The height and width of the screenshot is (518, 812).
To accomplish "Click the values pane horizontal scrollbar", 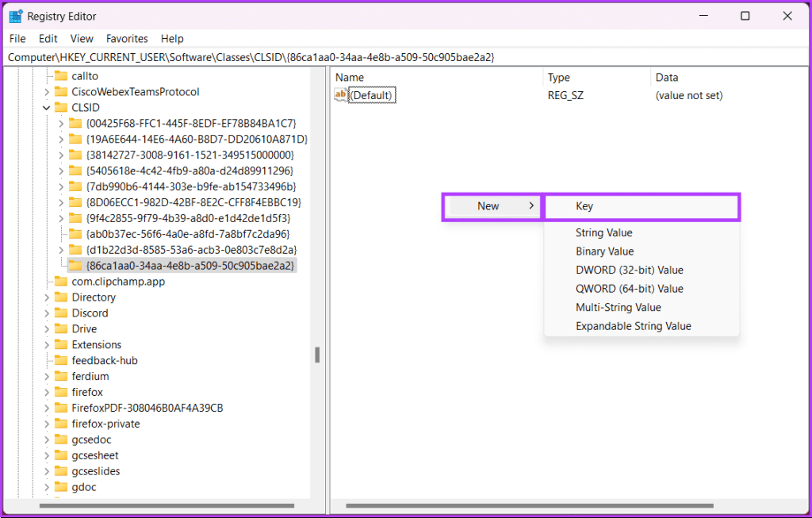I will coord(529,505).
